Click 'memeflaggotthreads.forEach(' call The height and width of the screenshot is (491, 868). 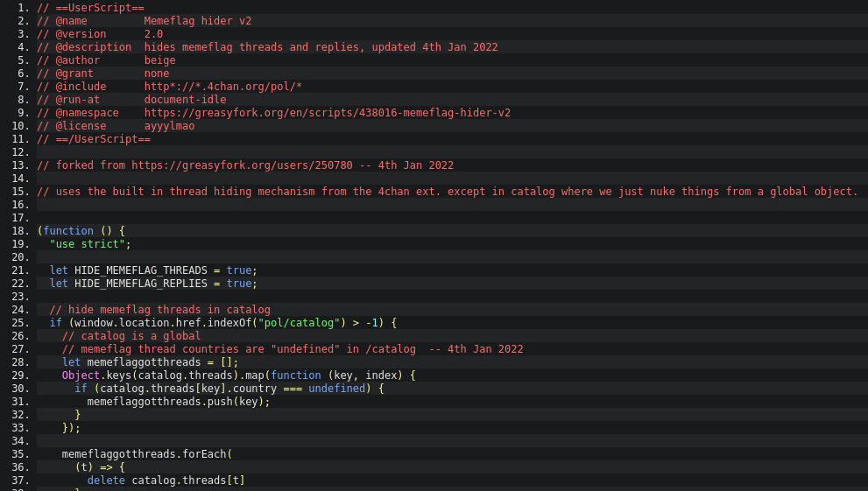(147, 454)
